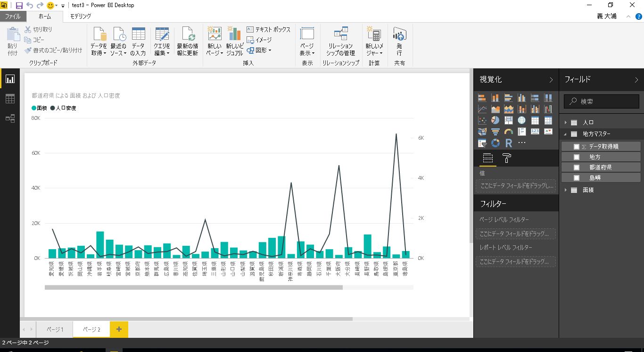
Task: Click the help question mark icon
Action: [639, 17]
